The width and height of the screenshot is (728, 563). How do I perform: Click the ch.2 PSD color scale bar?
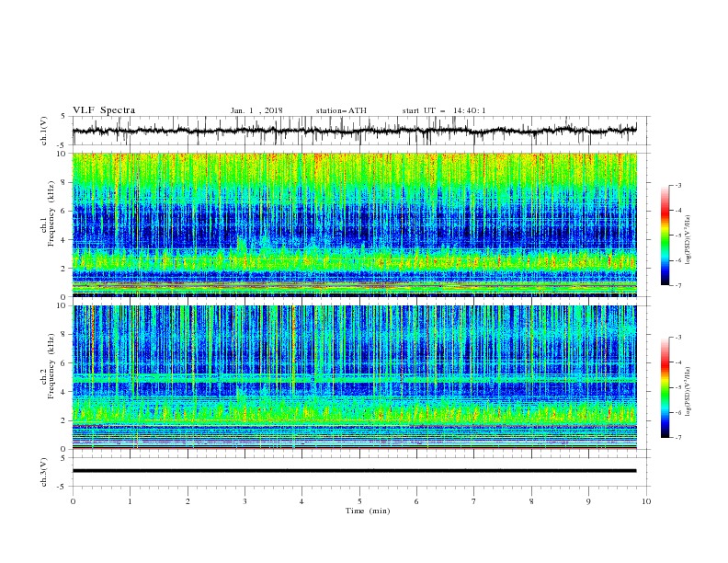coord(665,387)
